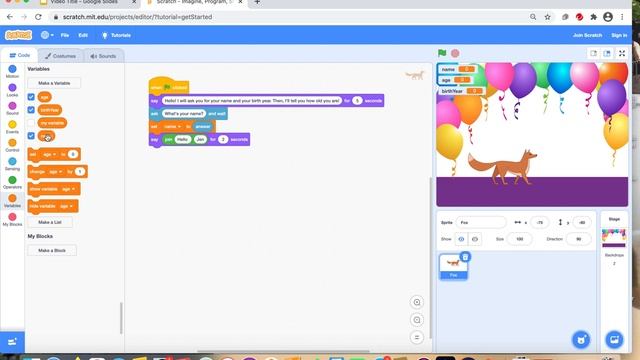
Task: Select the My Blocks category
Action: coord(12,220)
